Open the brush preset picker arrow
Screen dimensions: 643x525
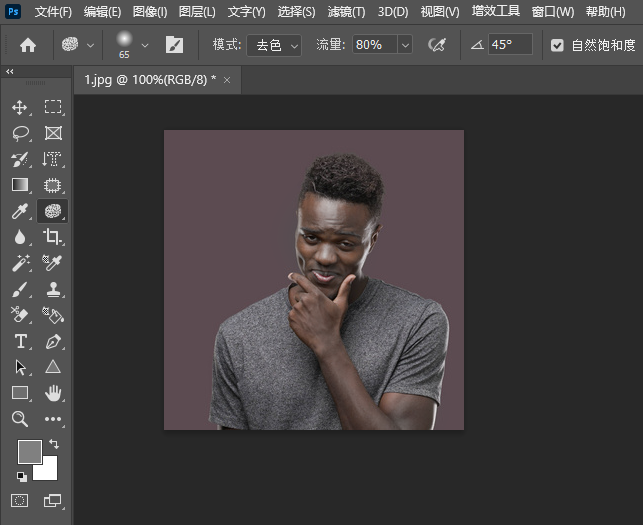coord(145,45)
